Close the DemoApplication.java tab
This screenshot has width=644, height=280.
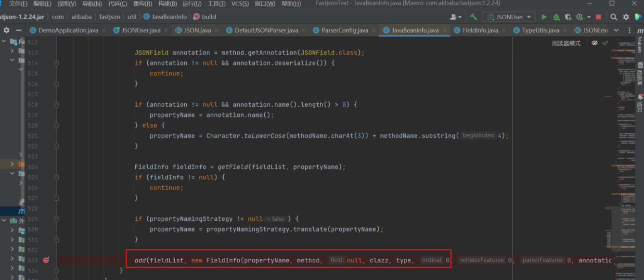point(103,30)
